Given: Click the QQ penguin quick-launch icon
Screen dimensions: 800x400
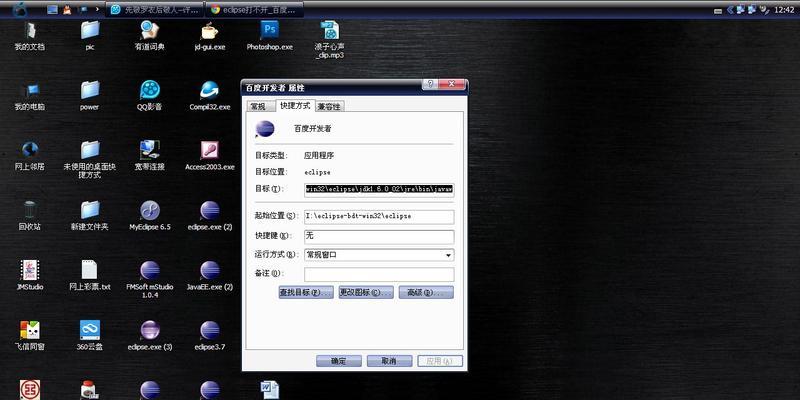Looking at the screenshot, I should (67, 10).
